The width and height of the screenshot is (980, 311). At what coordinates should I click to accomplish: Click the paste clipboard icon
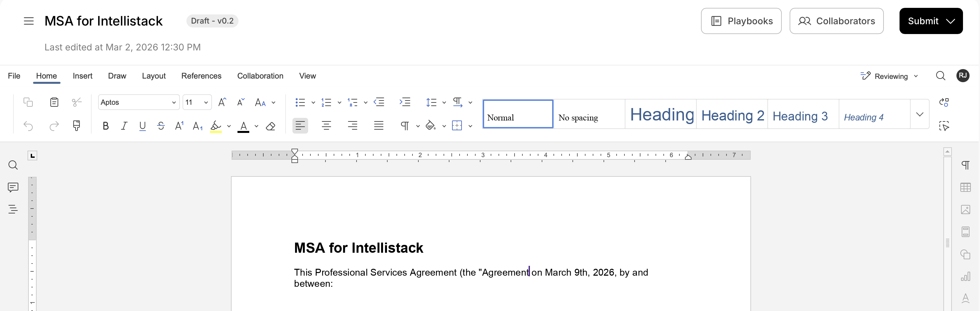click(54, 102)
